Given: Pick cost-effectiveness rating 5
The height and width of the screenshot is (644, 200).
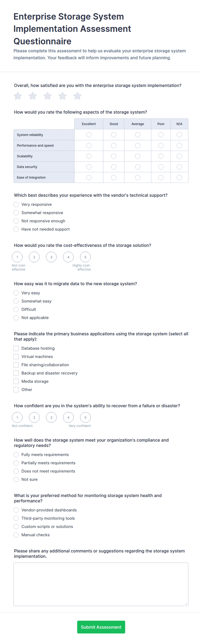Looking at the screenshot, I should click(x=85, y=257).
